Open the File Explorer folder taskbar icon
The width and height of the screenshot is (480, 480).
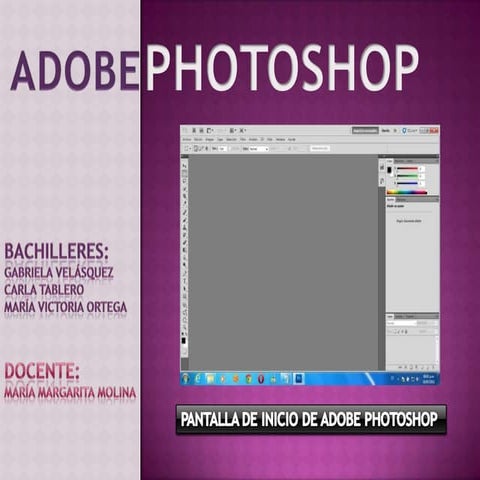(x=210, y=379)
